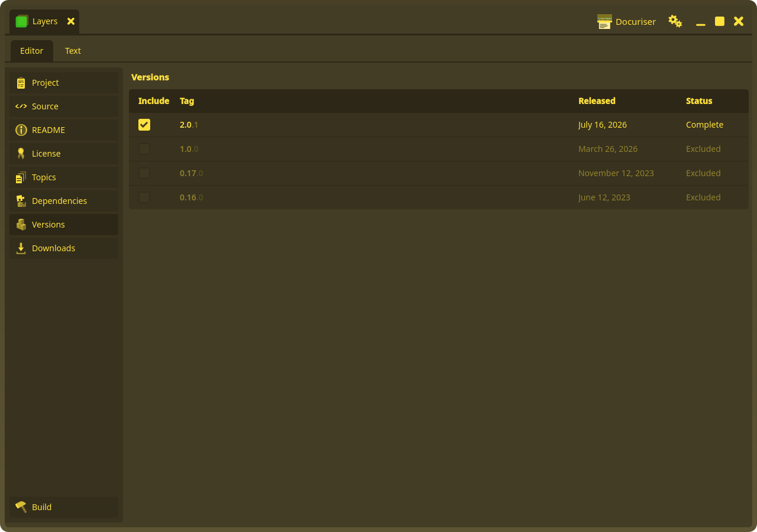The height and width of the screenshot is (532, 757).
Task: Open the README section label
Action: [x=48, y=130]
